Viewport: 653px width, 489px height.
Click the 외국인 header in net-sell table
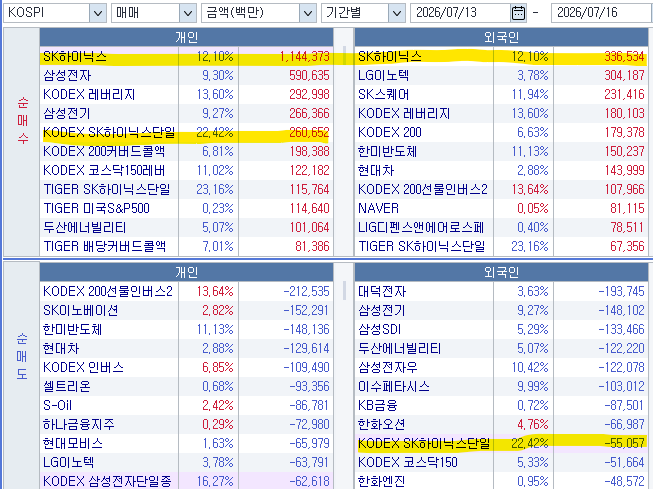502,272
